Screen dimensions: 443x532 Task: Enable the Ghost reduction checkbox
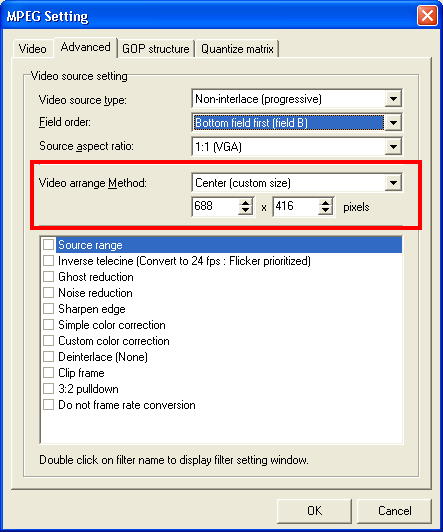[x=49, y=277]
